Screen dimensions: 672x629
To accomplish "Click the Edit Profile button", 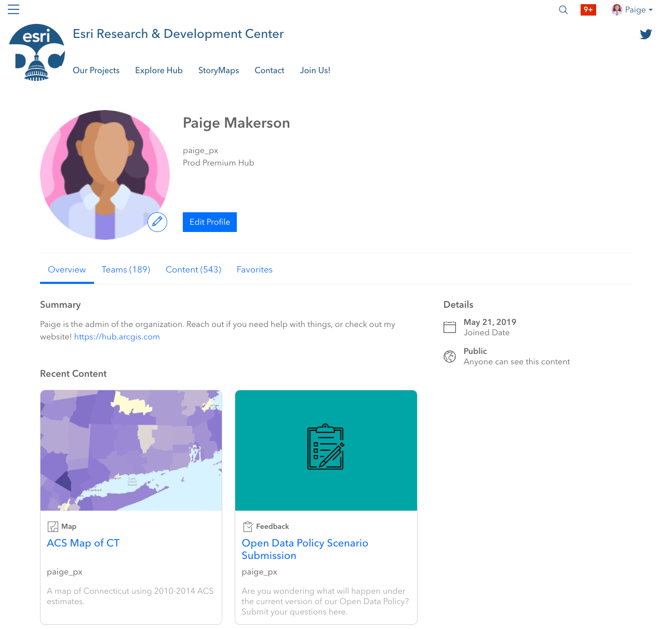I will (210, 222).
